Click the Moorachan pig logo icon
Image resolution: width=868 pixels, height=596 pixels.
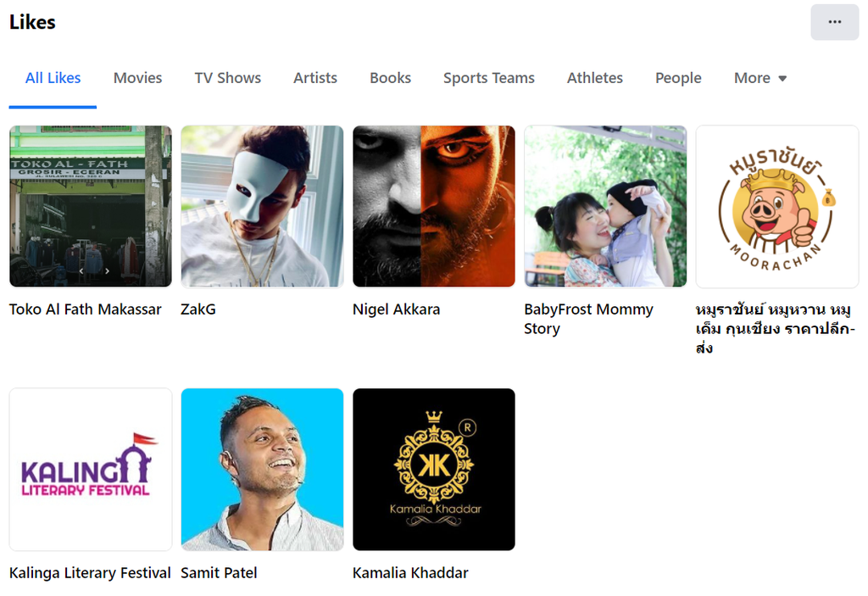(x=777, y=206)
